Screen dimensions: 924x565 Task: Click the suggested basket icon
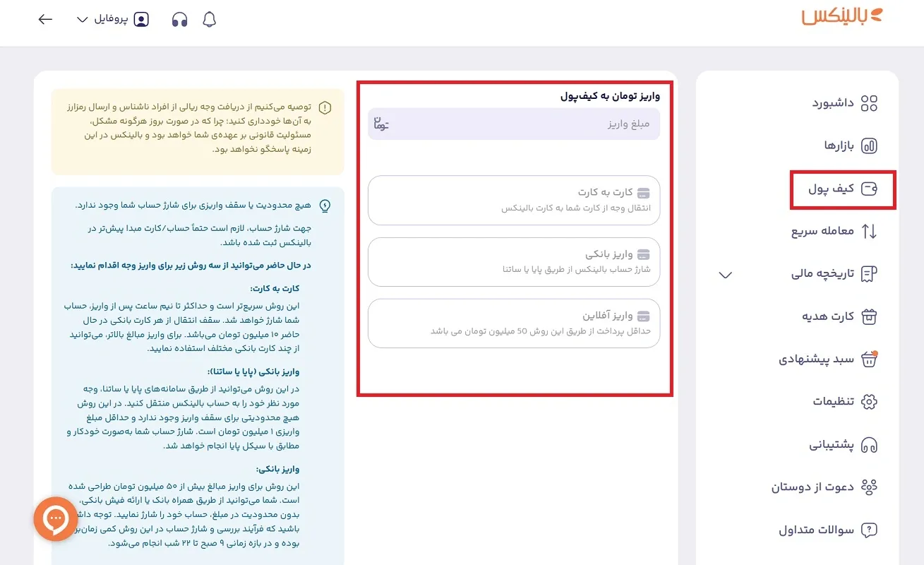(870, 359)
